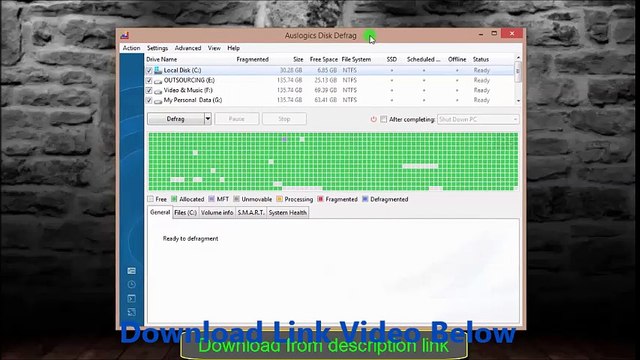Select 'My Personal Data (G:)' drive name
This screenshot has width=640, height=360.
coord(193,100)
